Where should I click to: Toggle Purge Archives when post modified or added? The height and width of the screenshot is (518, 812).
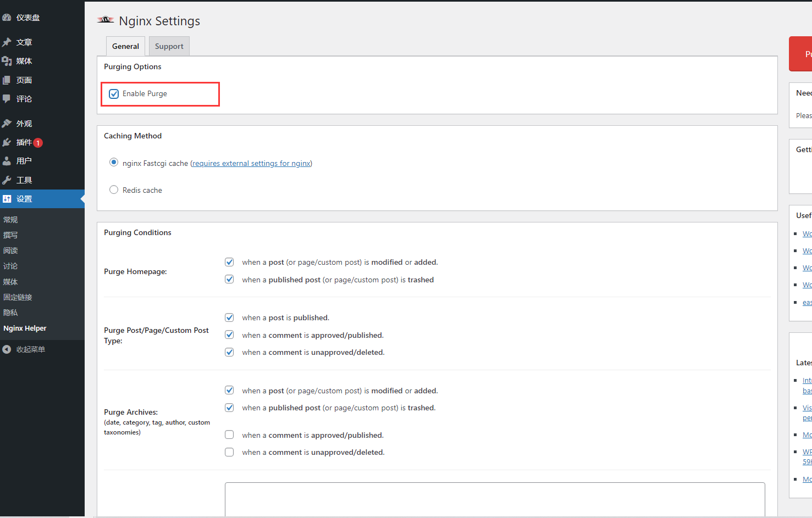point(229,390)
